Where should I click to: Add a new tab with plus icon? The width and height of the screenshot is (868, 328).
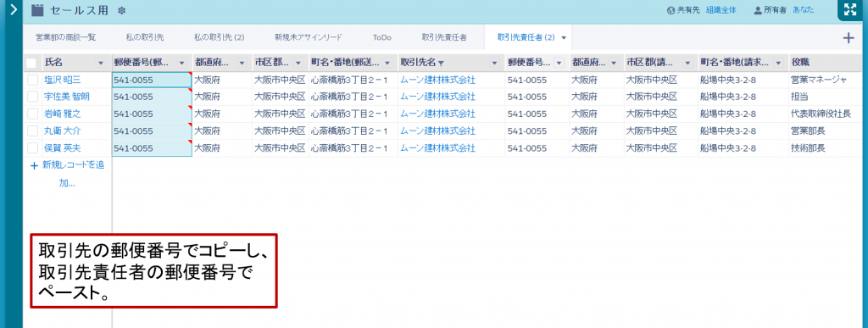(848, 37)
